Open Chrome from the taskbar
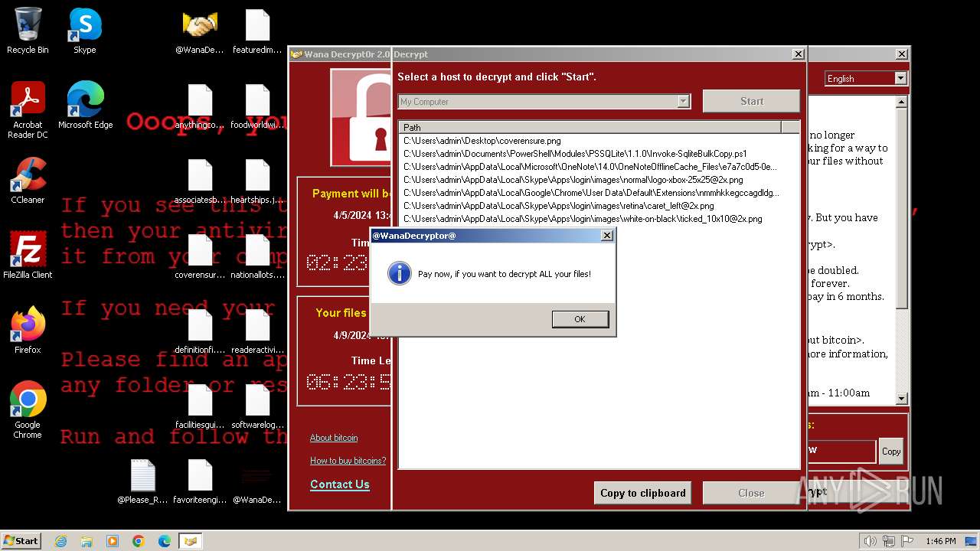 coord(139,541)
